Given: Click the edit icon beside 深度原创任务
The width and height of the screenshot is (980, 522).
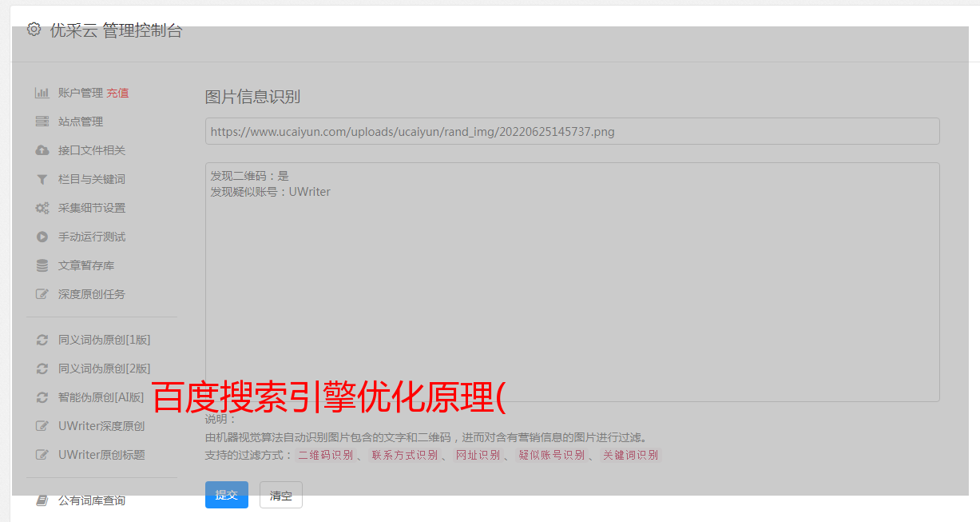Looking at the screenshot, I should coord(42,294).
